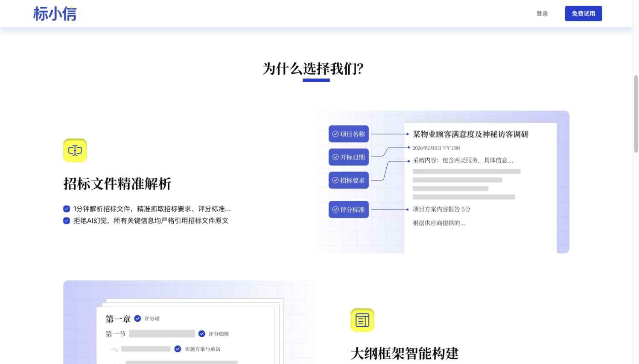Click the text 采购内容：包含两类服务，具体信息...
The image size is (639, 364).
click(463, 160)
